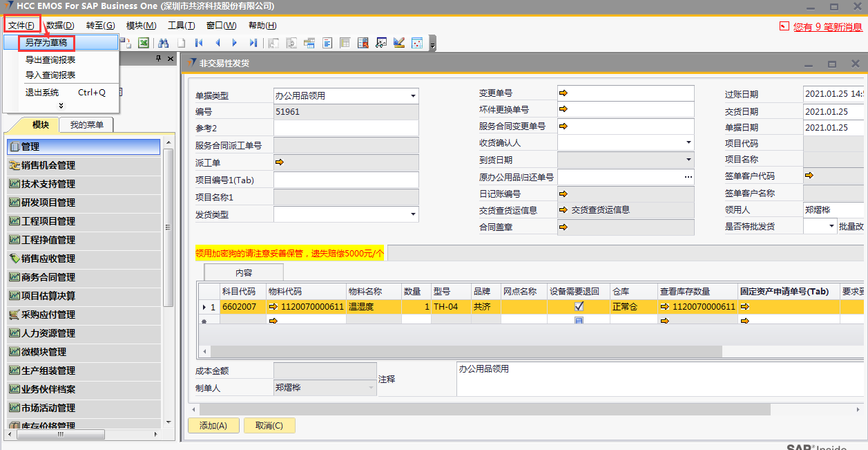Go to the next record arrow
Image resolution: width=868 pixels, height=450 pixels.
235,43
